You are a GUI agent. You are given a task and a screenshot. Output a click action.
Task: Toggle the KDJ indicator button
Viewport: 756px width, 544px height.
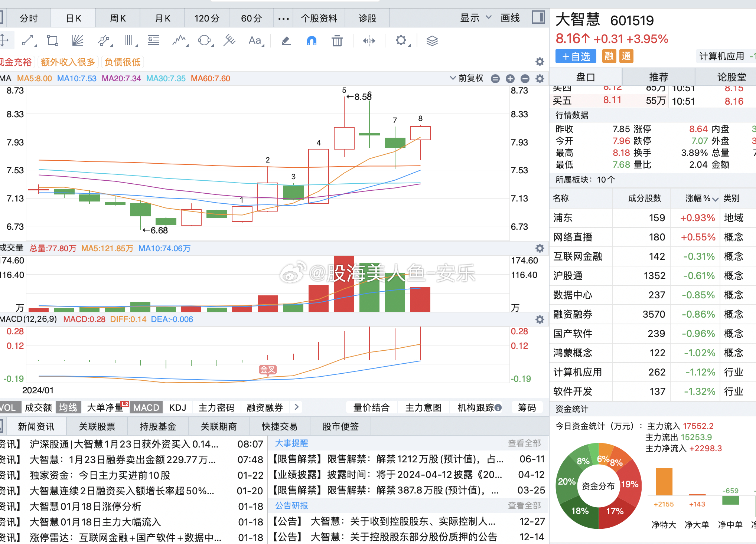[x=177, y=407]
